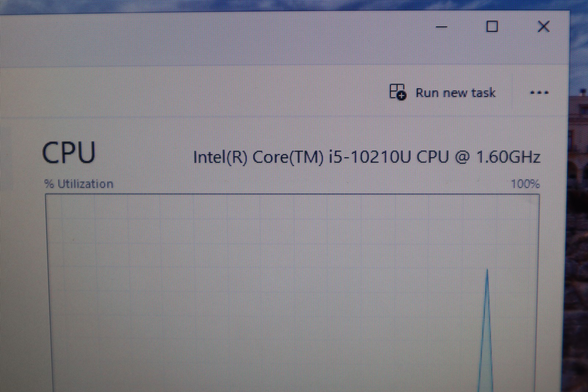
Task: Minimize the Task Manager window
Action: 441,27
